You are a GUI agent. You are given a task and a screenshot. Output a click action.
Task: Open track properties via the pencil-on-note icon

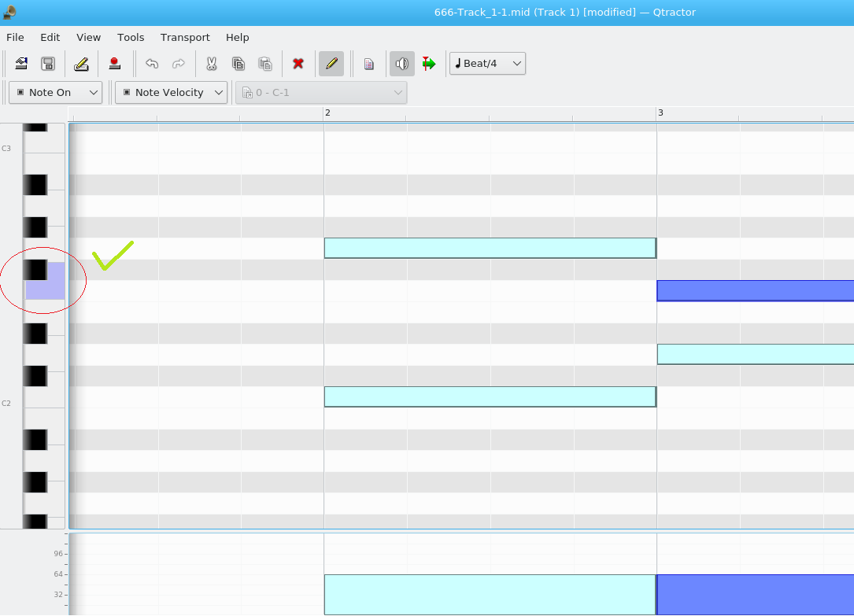pos(81,64)
